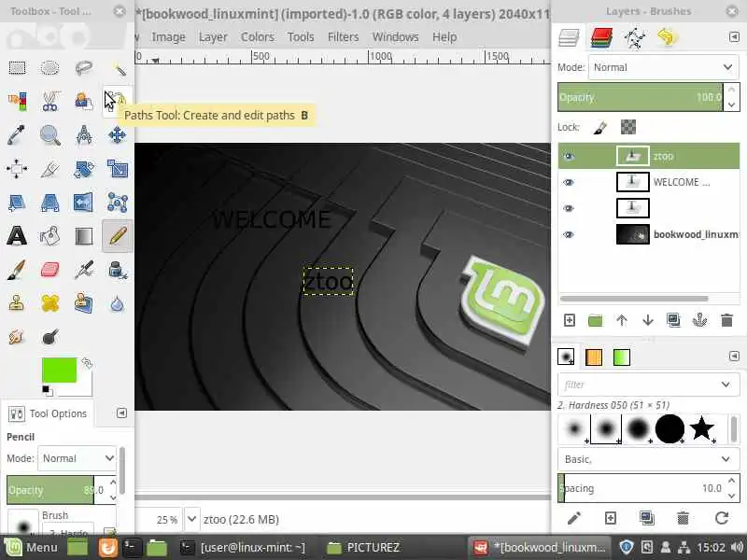
Task: Open the Image menu
Action: click(168, 36)
